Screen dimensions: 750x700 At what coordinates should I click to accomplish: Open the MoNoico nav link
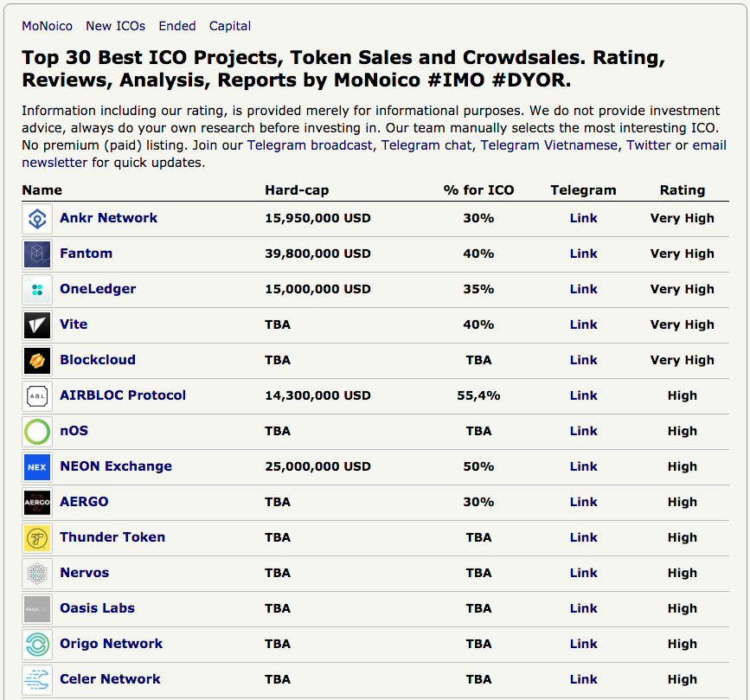(x=48, y=26)
